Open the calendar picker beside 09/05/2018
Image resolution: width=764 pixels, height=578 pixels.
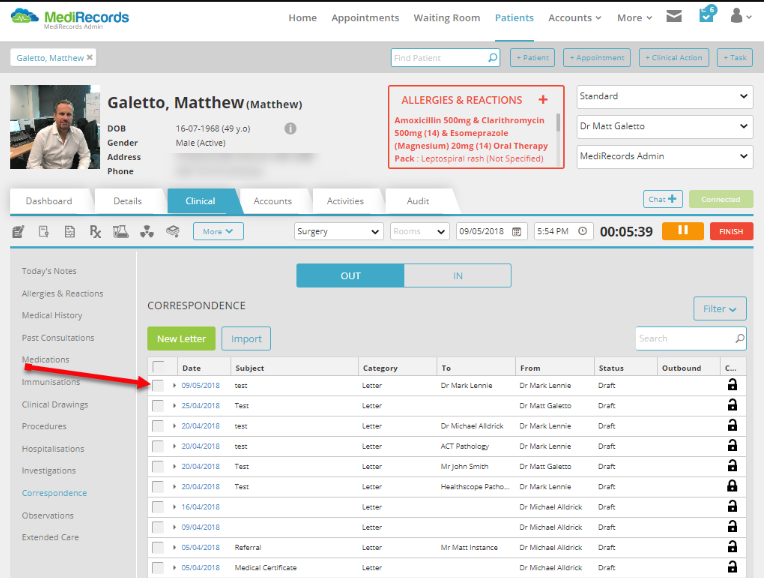(x=516, y=231)
